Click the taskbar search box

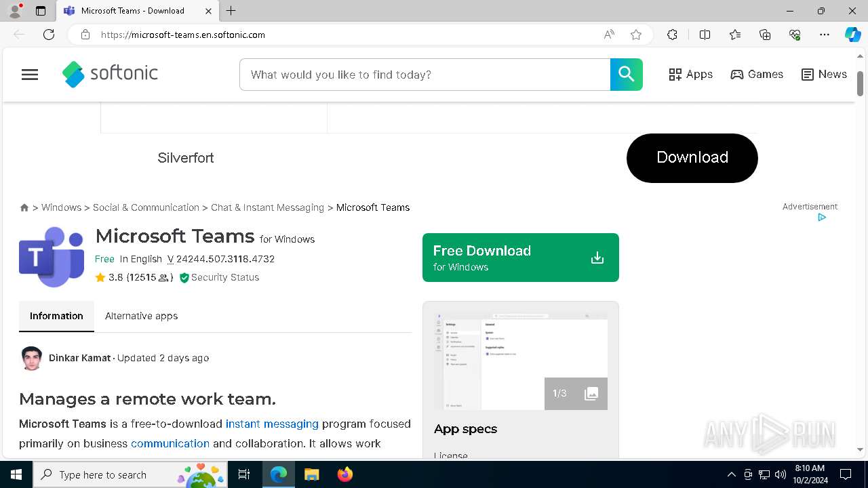pos(130,474)
